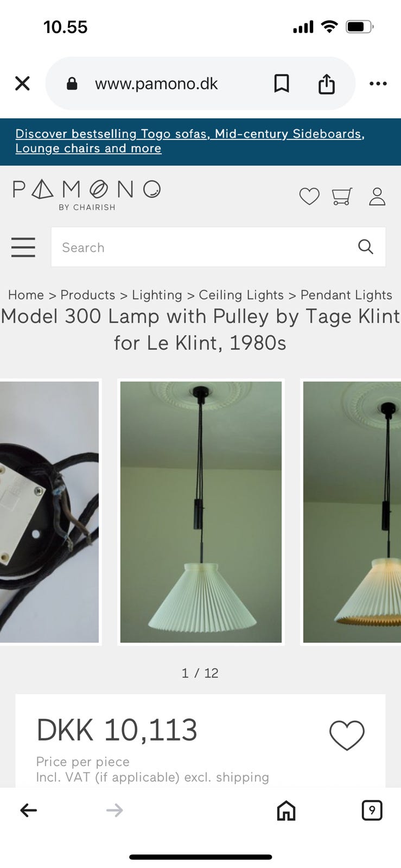Open the shopping cart icon
Viewport: 401px width, 868px height.
tap(342, 196)
